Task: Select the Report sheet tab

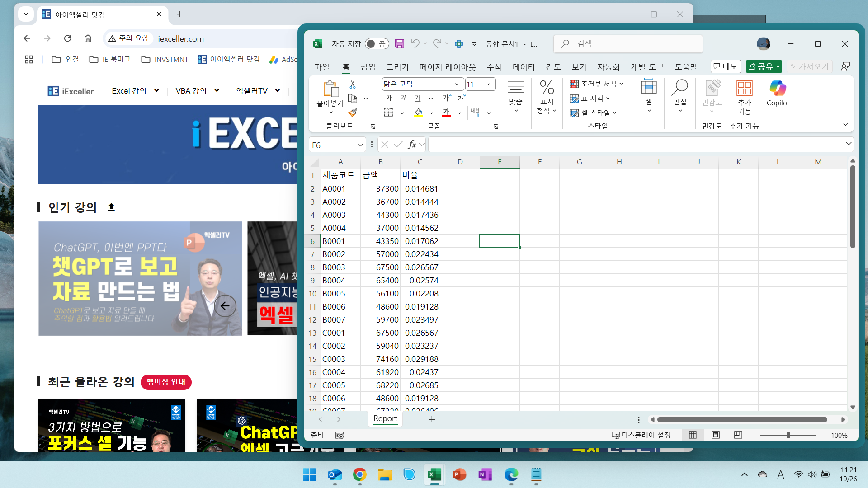Action: [x=385, y=419]
